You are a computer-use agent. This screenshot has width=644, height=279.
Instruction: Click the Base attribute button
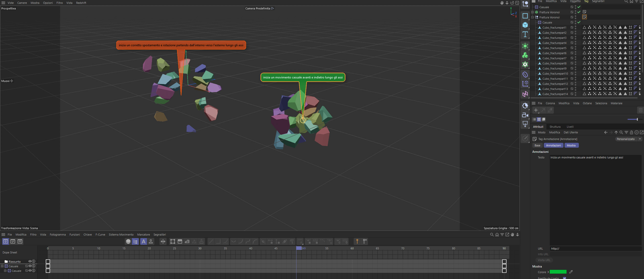(x=537, y=145)
